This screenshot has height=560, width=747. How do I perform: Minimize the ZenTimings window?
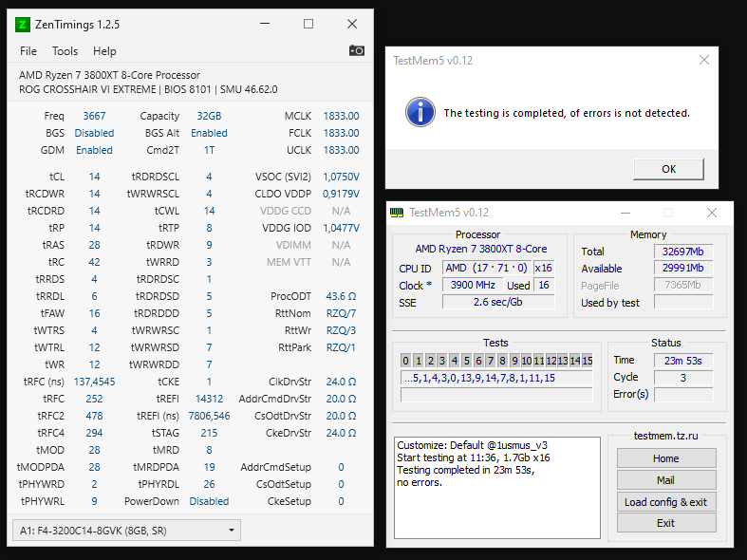265,24
